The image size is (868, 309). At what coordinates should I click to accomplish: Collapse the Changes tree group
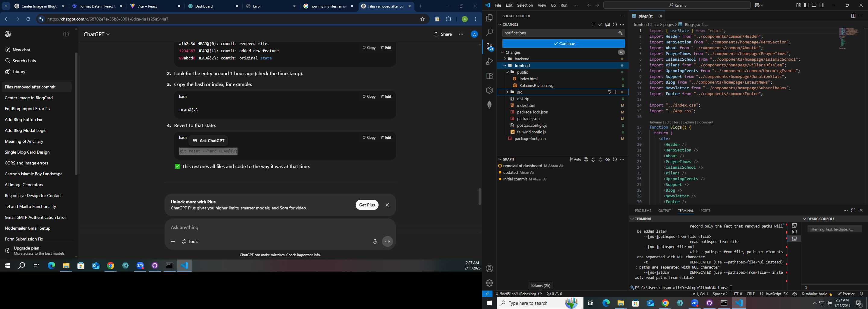coord(502,52)
